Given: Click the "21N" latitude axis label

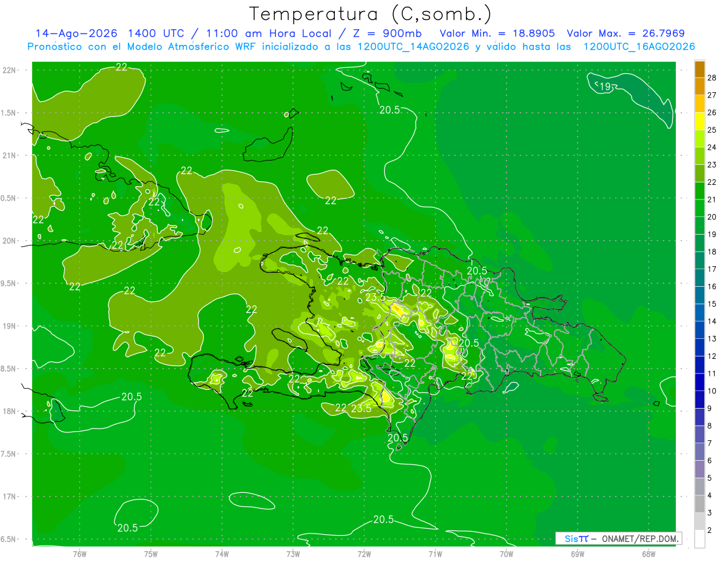Looking at the screenshot, I should click(x=8, y=156).
